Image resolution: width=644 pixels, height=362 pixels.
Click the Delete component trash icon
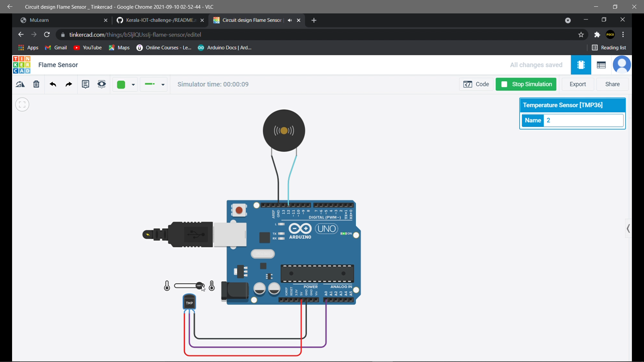click(36, 84)
